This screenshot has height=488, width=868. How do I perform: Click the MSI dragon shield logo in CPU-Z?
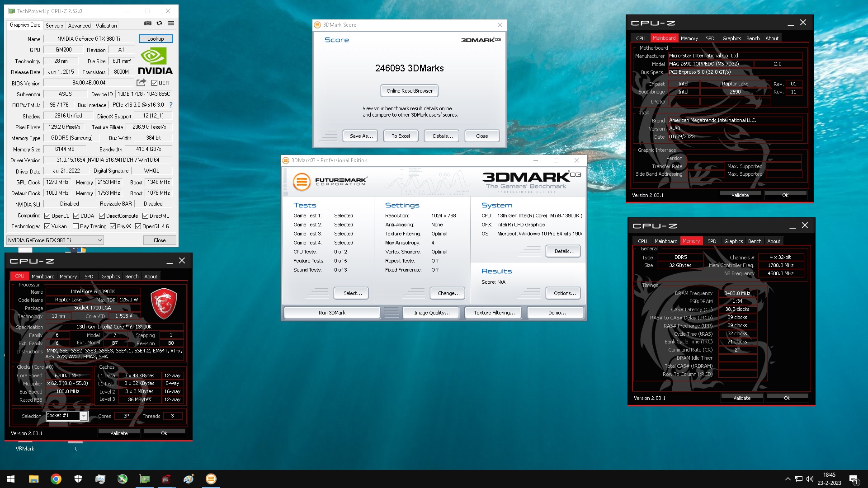coord(163,303)
